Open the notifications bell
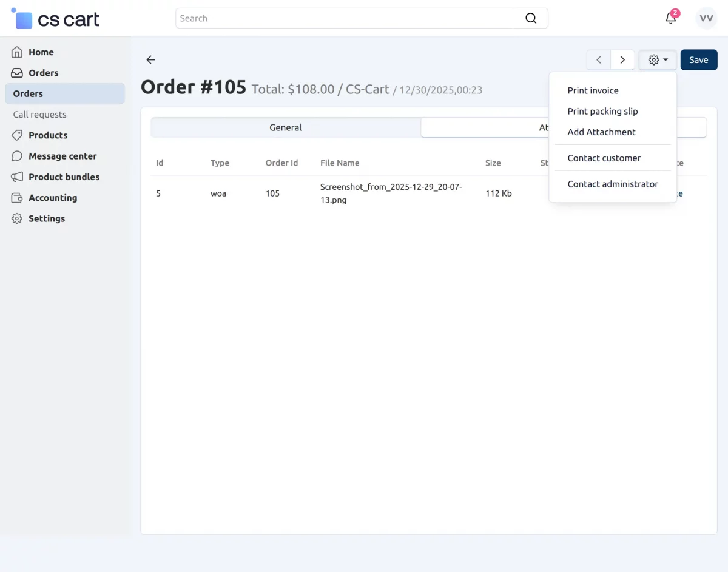 coord(670,18)
